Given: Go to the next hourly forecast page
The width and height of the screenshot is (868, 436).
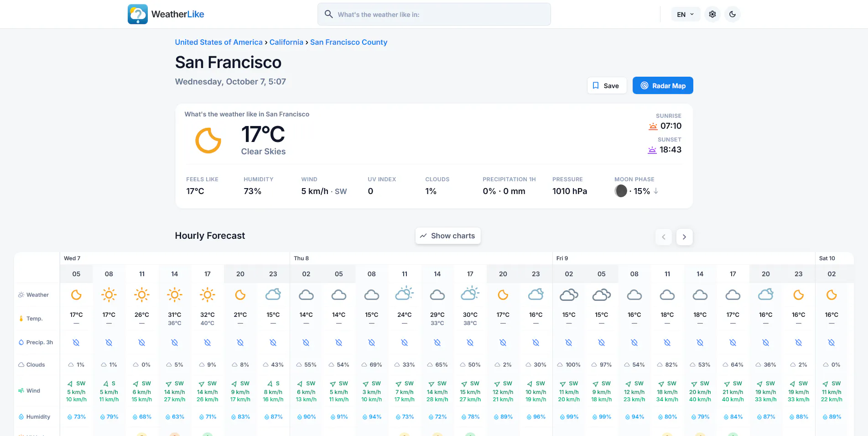Looking at the screenshot, I should click(684, 236).
